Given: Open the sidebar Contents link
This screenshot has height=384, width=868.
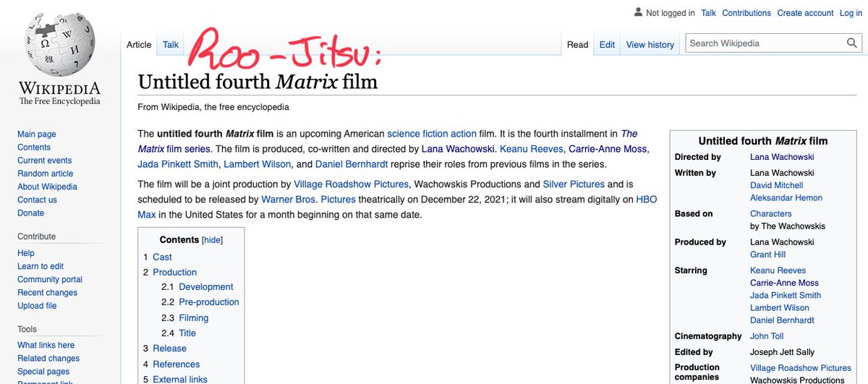Looking at the screenshot, I should click(34, 148).
